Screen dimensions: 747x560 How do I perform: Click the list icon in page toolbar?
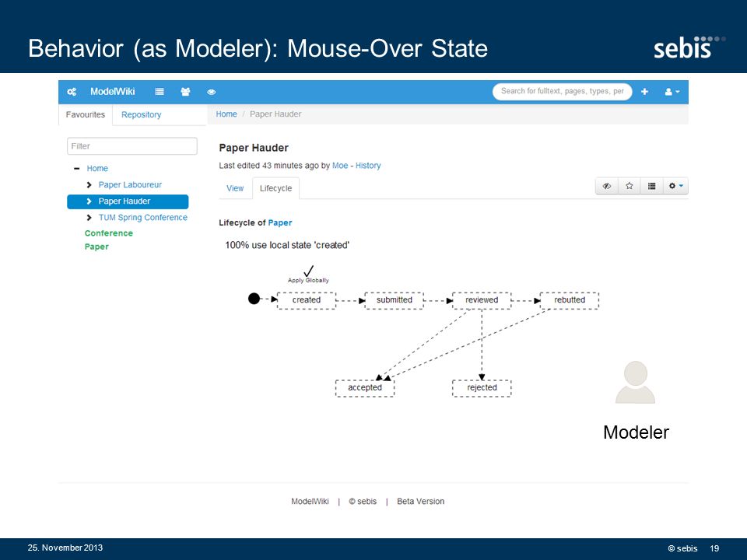pyautogui.click(x=652, y=186)
